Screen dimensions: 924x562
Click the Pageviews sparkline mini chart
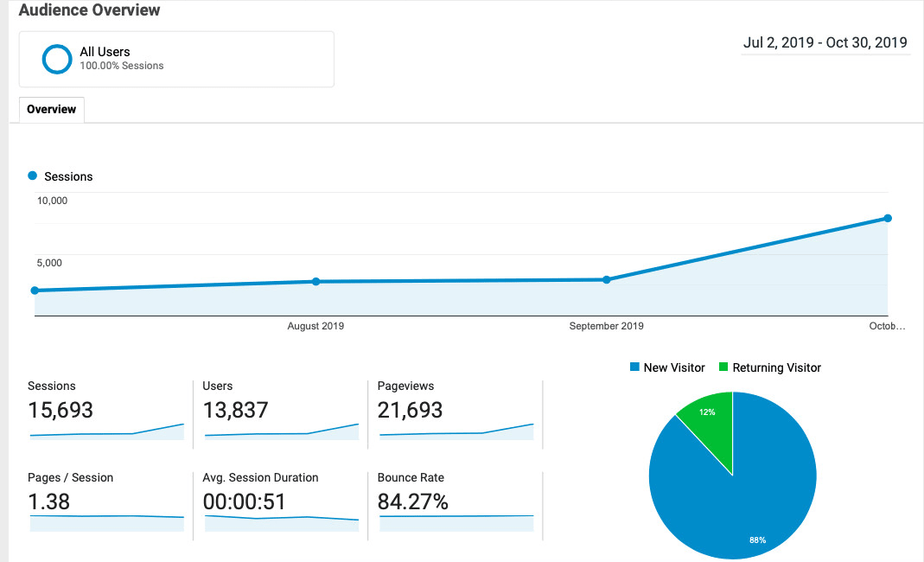click(x=456, y=432)
